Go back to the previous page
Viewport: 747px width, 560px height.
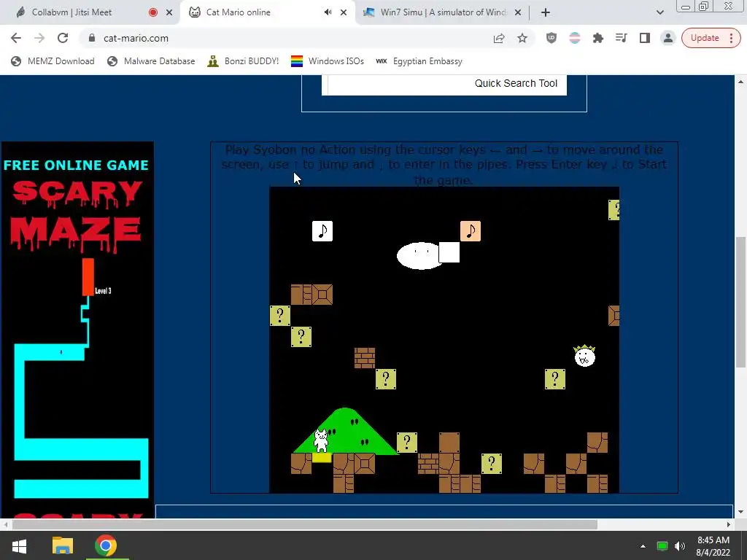[x=16, y=38]
